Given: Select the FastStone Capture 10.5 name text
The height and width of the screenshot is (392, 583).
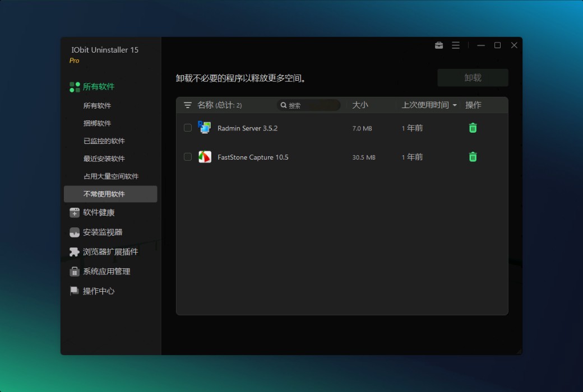Looking at the screenshot, I should (x=253, y=157).
